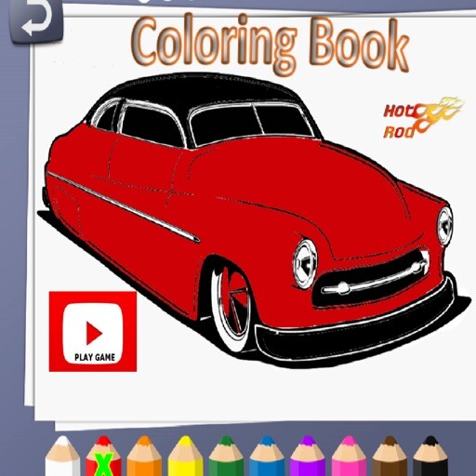Select the white colored pencil
Image resolution: width=476 pixels, height=476 pixels.
coord(62,456)
